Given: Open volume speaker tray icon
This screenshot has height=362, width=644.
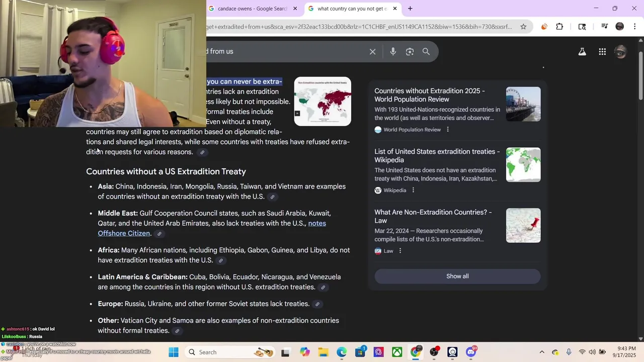Looking at the screenshot, I should (592, 352).
